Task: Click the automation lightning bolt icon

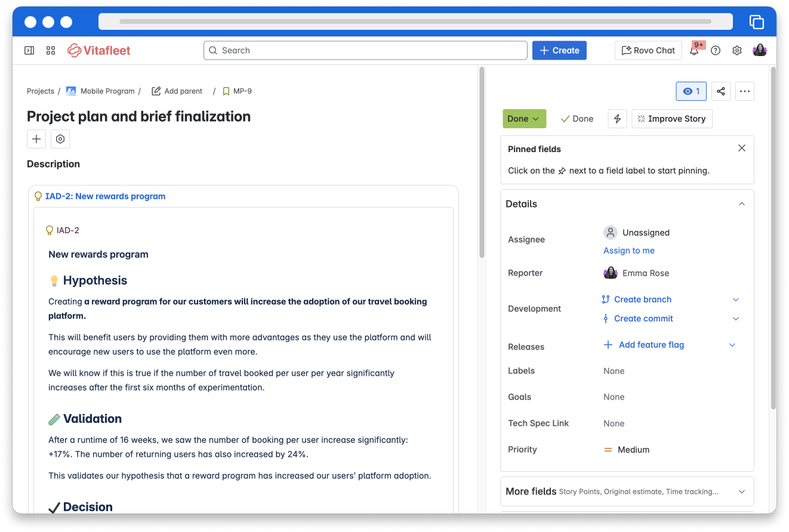Action: pyautogui.click(x=617, y=119)
